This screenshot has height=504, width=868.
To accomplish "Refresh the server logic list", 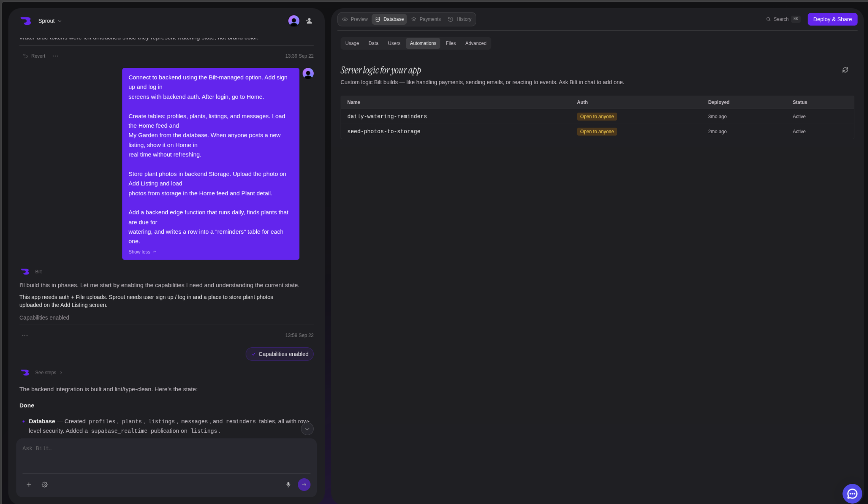I will (x=845, y=70).
